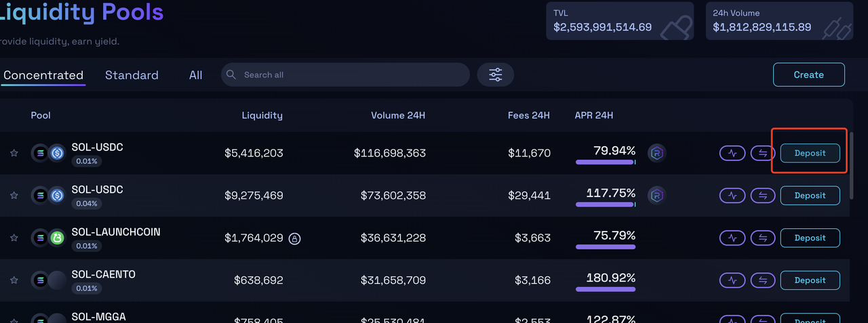Click the Create pool button
This screenshot has height=323, width=868.
click(808, 74)
